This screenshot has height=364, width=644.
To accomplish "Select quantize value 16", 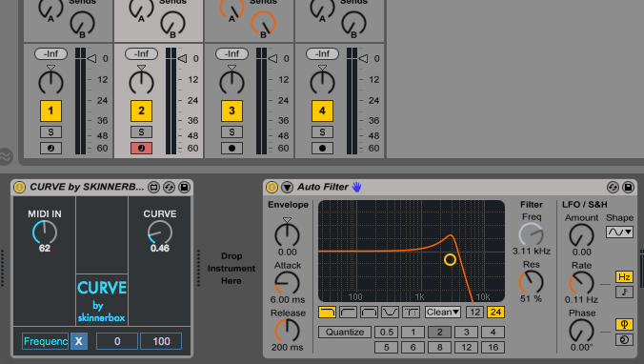I will tap(493, 348).
